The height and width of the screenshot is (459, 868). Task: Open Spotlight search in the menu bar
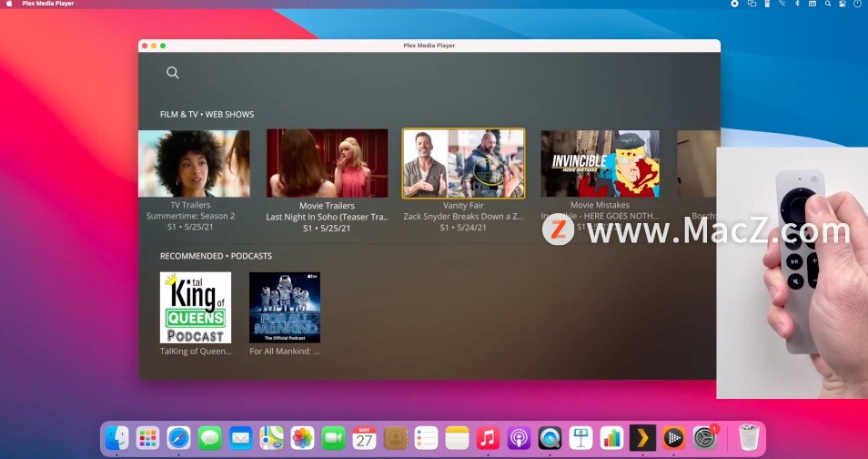point(828,4)
